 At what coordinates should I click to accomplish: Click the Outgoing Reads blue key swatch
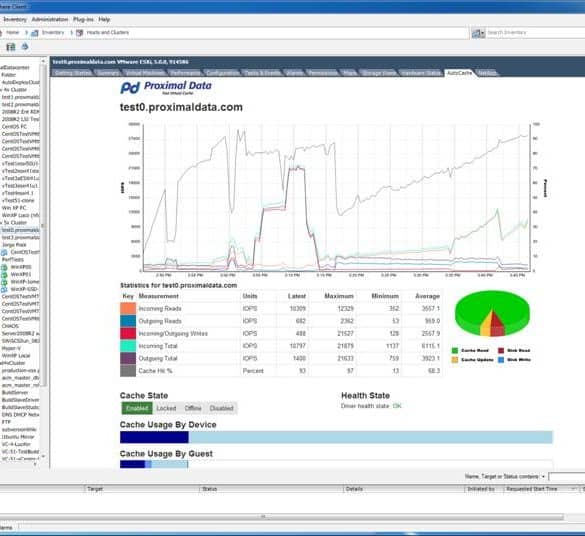[128, 321]
